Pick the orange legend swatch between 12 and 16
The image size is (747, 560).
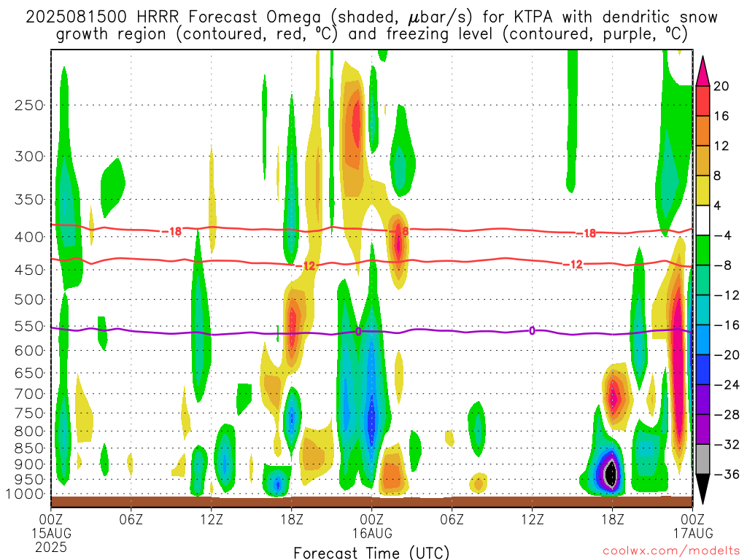[703, 131]
